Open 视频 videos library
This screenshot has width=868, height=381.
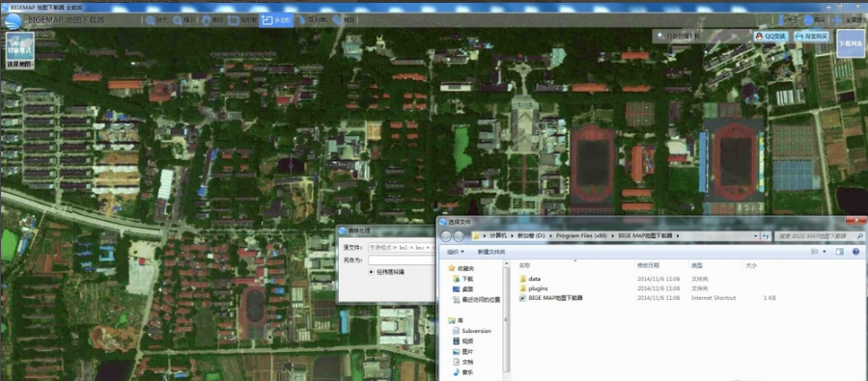462,341
